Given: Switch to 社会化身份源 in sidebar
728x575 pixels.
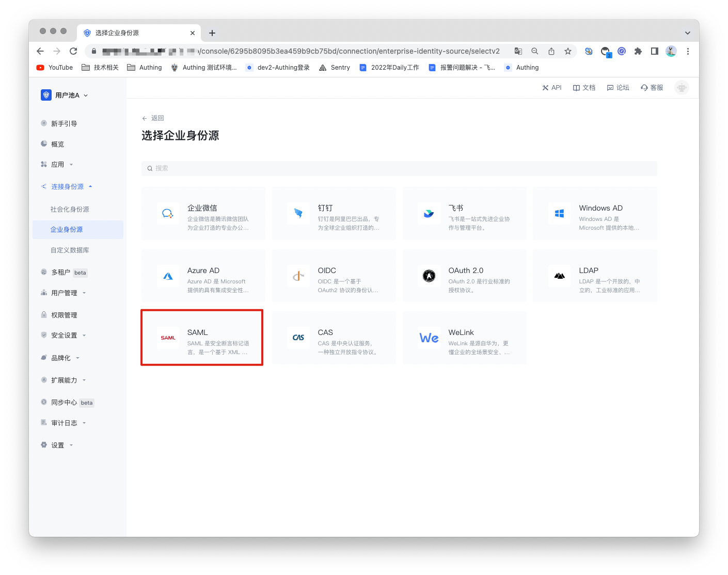Looking at the screenshot, I should 71,209.
